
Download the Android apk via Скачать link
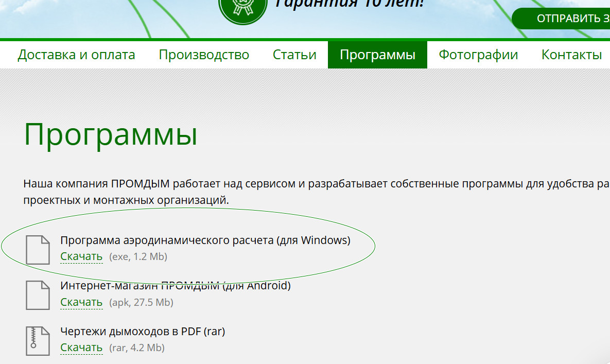pyautogui.click(x=81, y=302)
